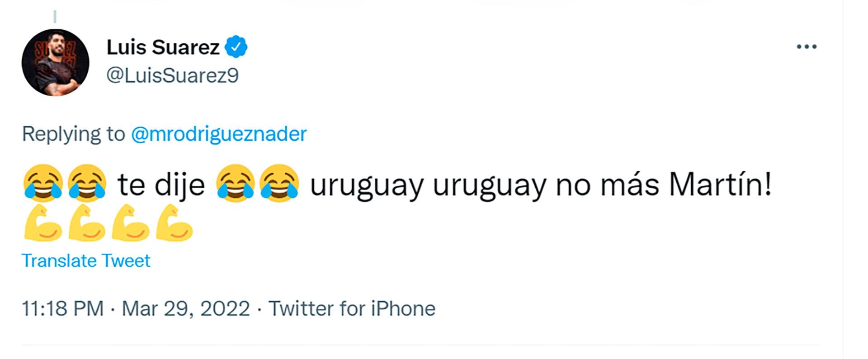Click the last flexed biceps emoji
Viewport: 868px width, 359px height.
coord(175,223)
